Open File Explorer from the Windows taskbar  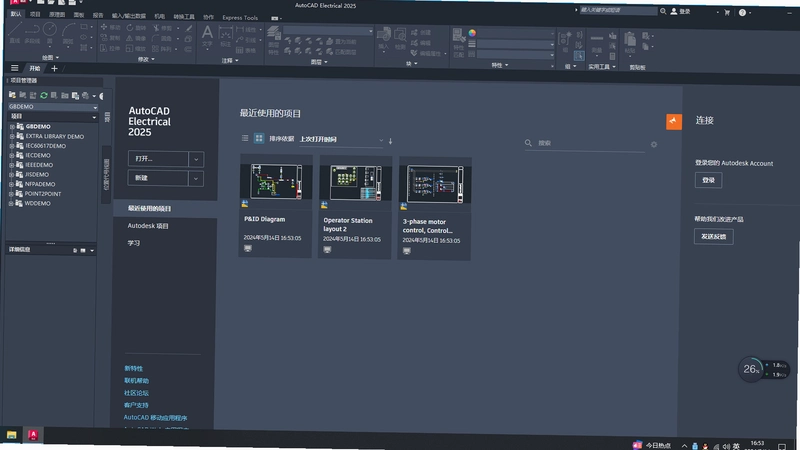point(11,435)
